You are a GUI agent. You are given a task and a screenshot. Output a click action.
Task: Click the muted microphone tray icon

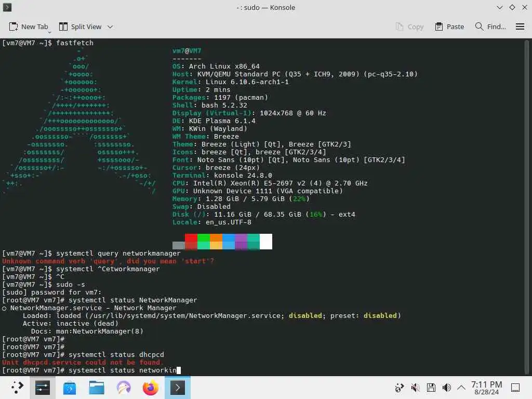click(415, 388)
